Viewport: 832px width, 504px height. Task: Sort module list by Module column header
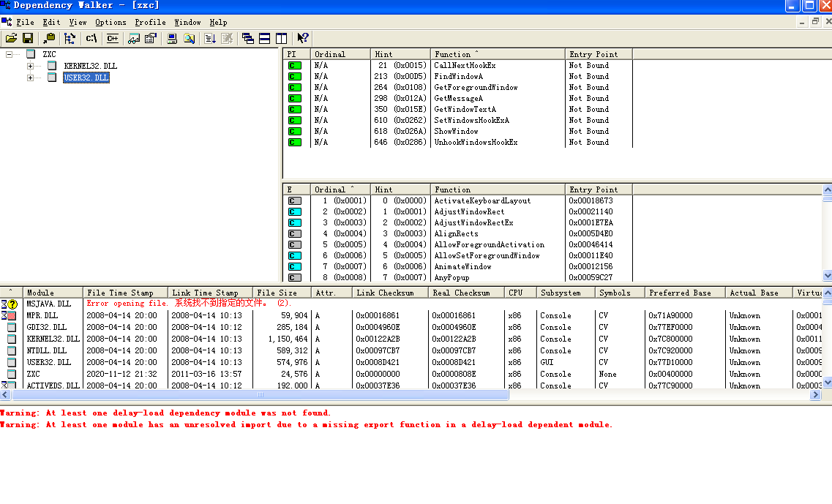[53, 293]
